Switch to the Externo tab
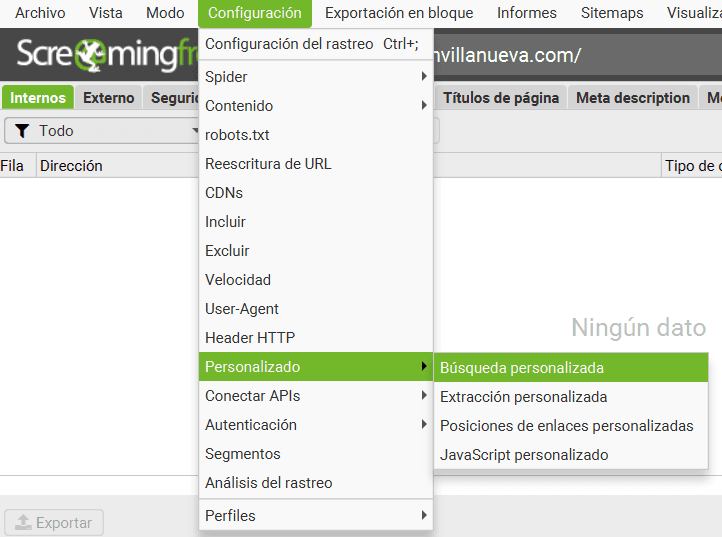This screenshot has width=722, height=537. [x=108, y=98]
